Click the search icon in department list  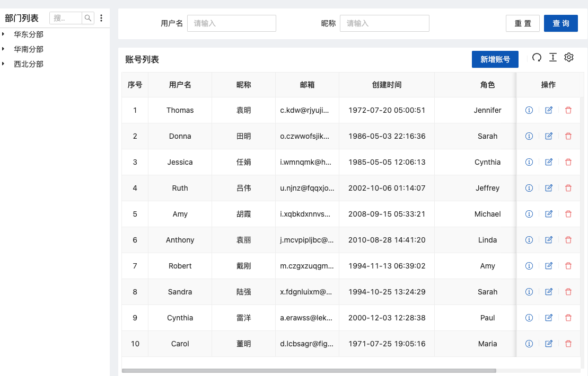88,19
